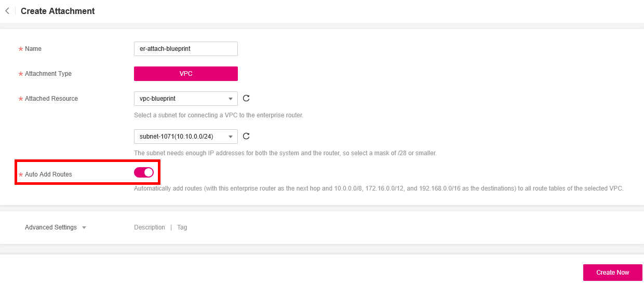The image size is (644, 284).
Task: Open the vpc-blueprint dropdown
Action: point(185,99)
